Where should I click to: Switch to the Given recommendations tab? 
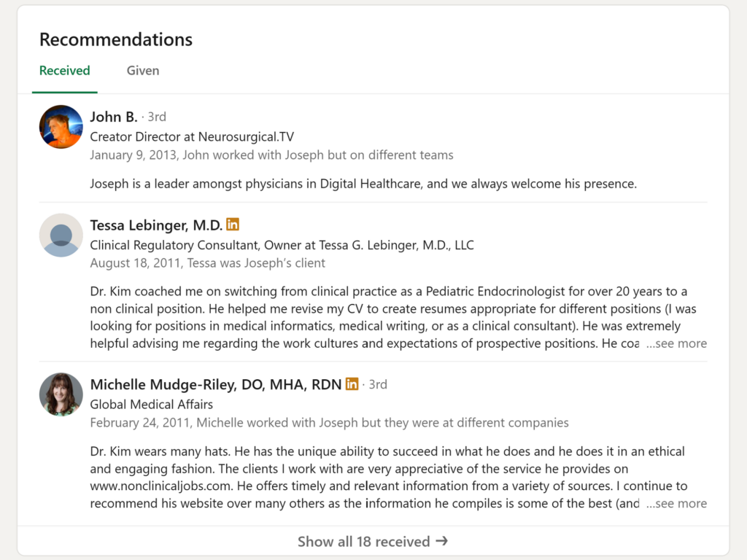[x=142, y=70]
